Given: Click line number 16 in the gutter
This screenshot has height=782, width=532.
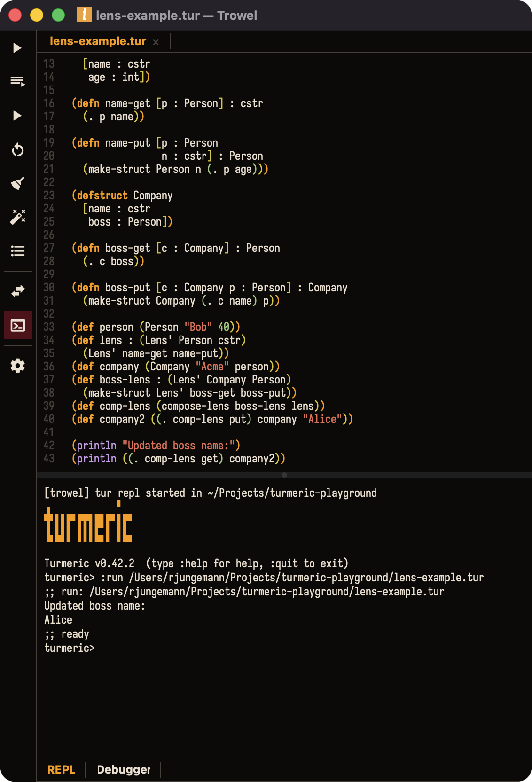Looking at the screenshot, I should [49, 103].
